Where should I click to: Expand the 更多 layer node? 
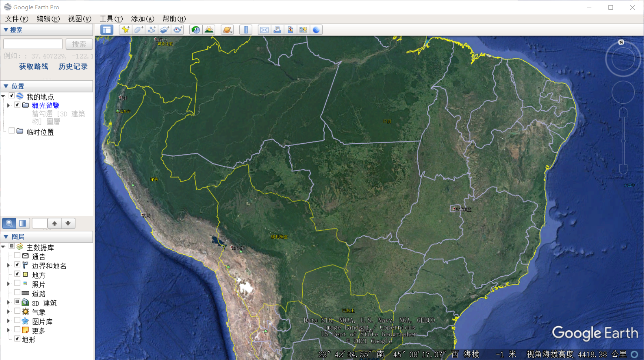click(x=8, y=330)
